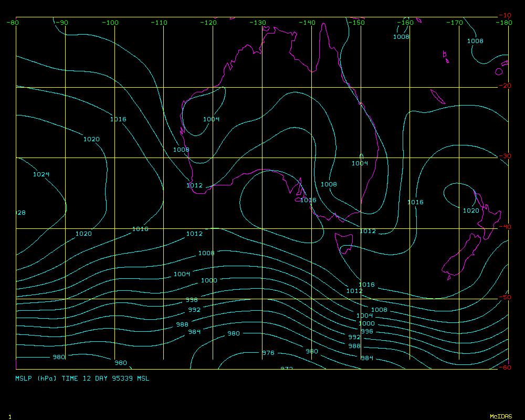Image resolution: width=525 pixels, height=420 pixels.
Task: Click the McIDAS label in bottom corner
Action: pyautogui.click(x=500, y=416)
